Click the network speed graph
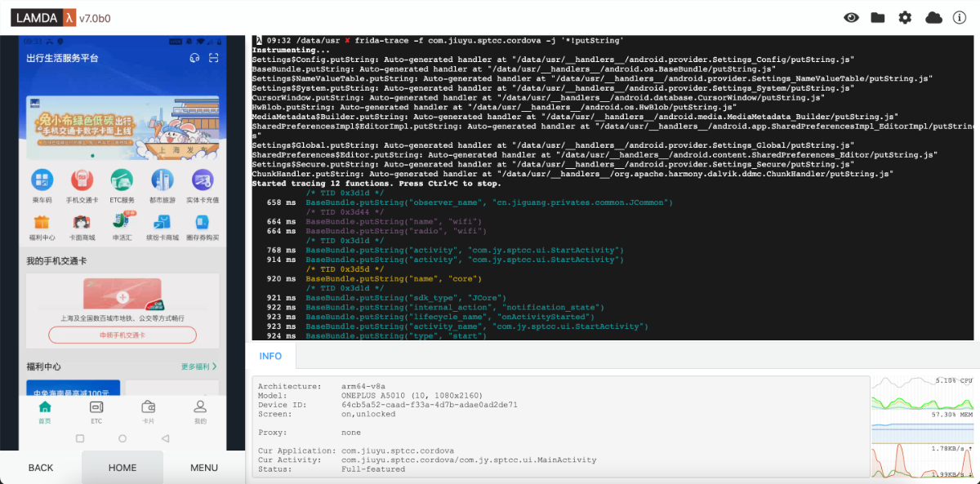The height and width of the screenshot is (484, 980). click(x=921, y=461)
